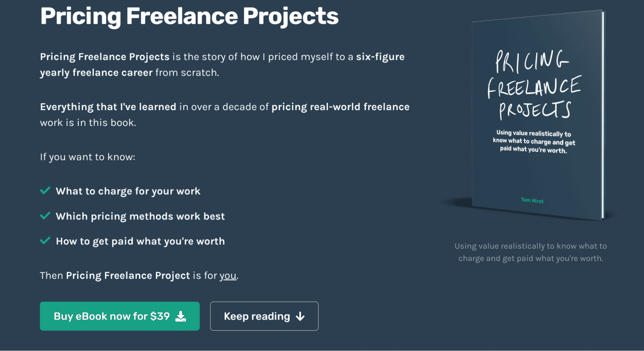
Task: Click the bold "Everything that I've learned" text
Action: tap(108, 107)
